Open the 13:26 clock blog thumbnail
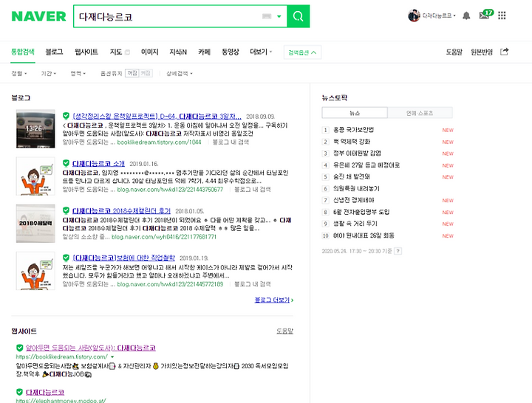This screenshot has height=403, width=532. (35, 128)
